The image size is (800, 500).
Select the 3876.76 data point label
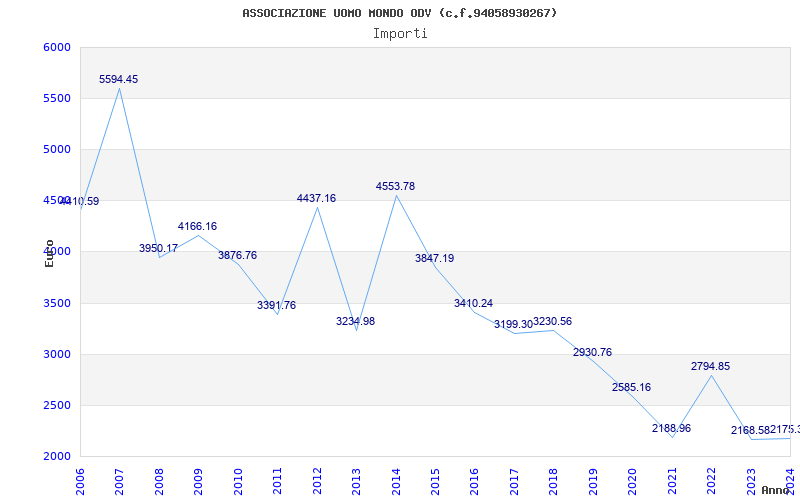tap(237, 256)
